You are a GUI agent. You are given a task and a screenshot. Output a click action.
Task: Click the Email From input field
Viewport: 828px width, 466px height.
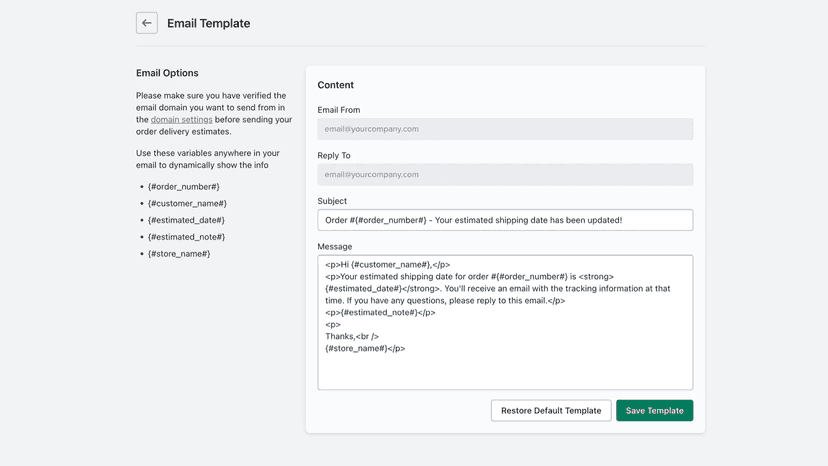(x=505, y=129)
